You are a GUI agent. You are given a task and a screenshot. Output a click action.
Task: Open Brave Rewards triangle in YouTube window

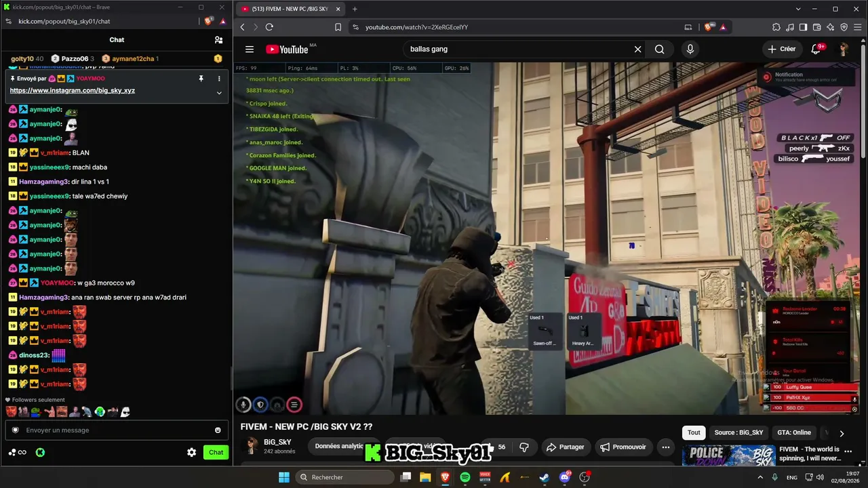click(723, 27)
